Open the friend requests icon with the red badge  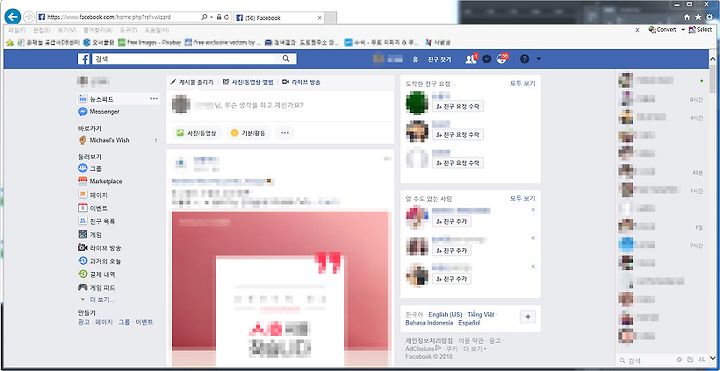(471, 59)
